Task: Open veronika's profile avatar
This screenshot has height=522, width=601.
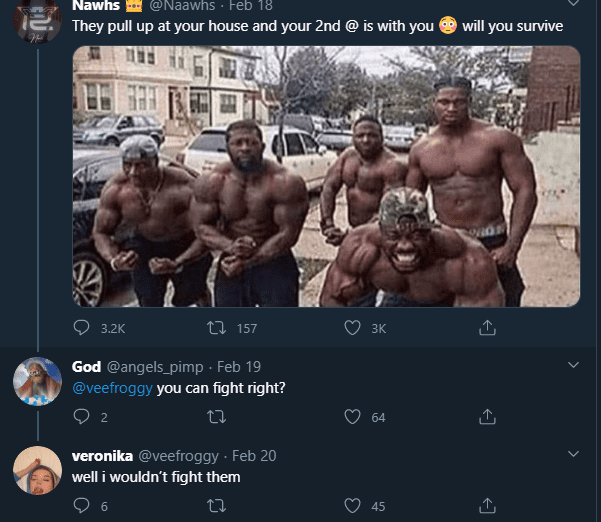Action: click(37, 470)
